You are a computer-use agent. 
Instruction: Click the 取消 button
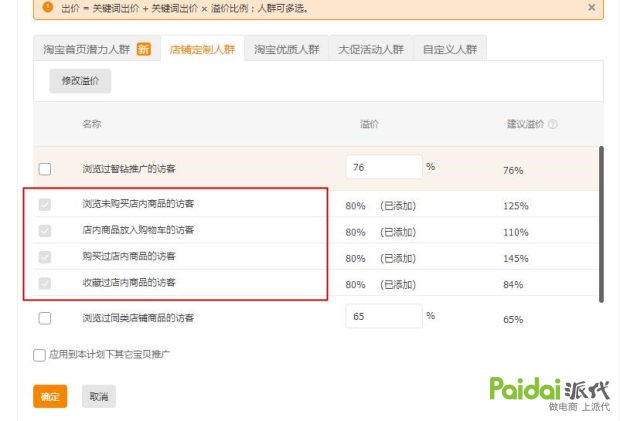pos(99,396)
